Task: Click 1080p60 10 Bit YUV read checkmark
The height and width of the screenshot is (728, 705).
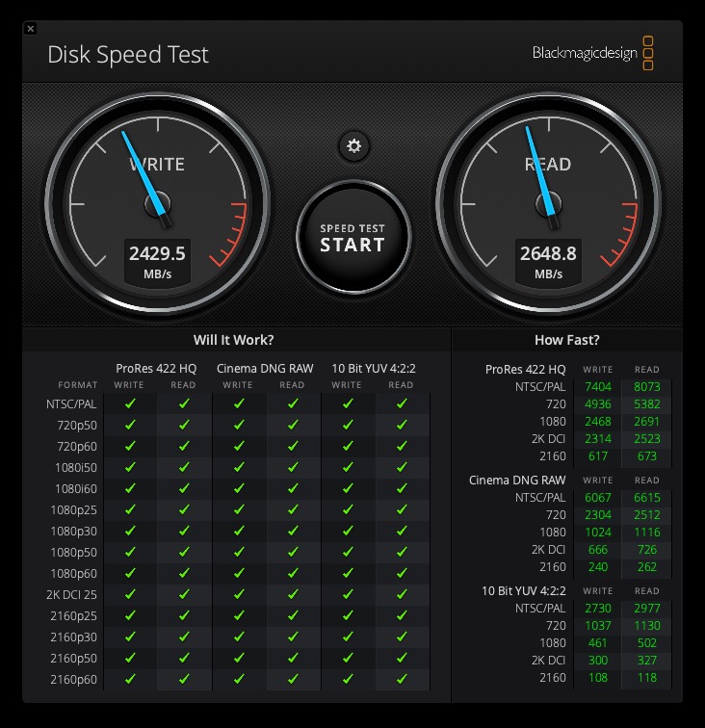Action: pos(403,573)
